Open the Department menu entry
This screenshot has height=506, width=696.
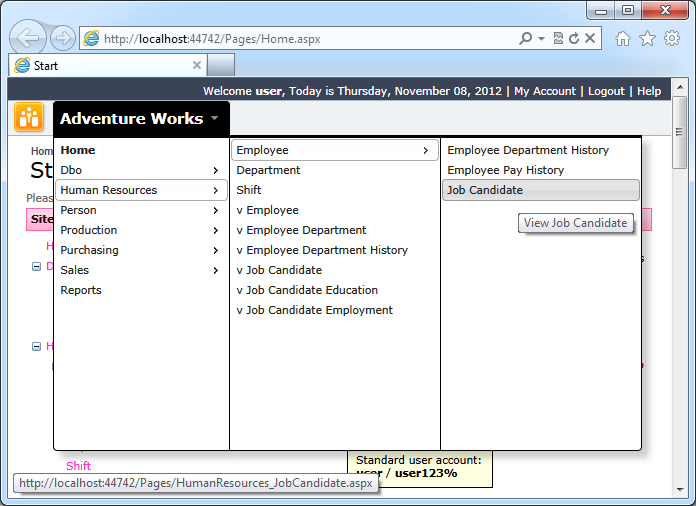pos(335,170)
